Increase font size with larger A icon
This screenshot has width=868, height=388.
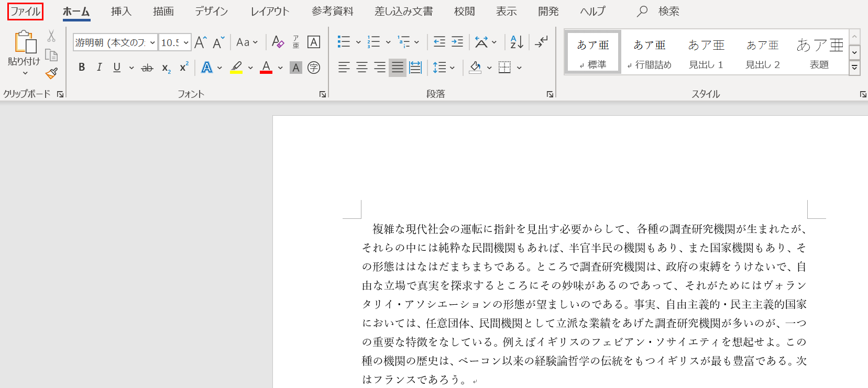tap(200, 42)
